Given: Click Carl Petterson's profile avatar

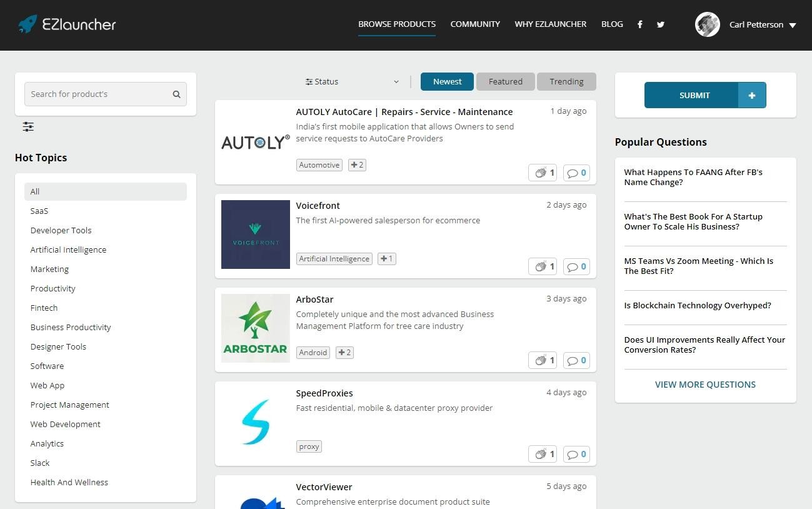Looking at the screenshot, I should point(708,24).
